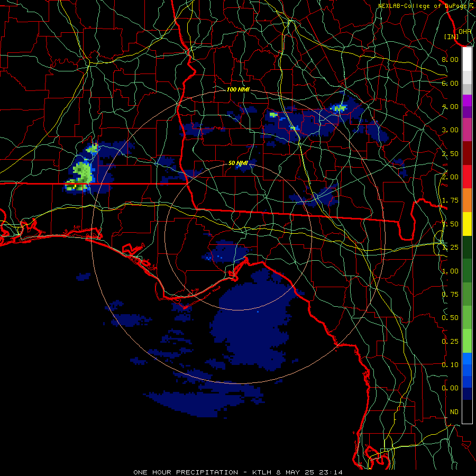Select the 8.00 legend value

point(450,59)
